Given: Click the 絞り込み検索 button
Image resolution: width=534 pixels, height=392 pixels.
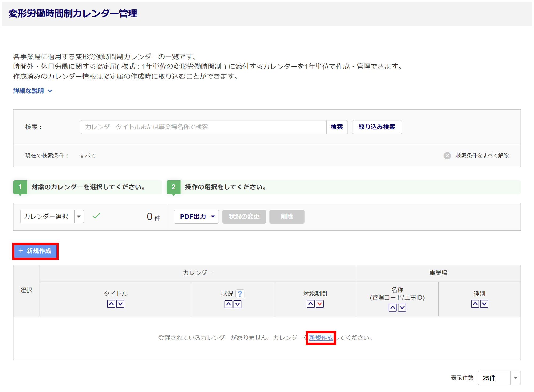Looking at the screenshot, I should (x=376, y=127).
